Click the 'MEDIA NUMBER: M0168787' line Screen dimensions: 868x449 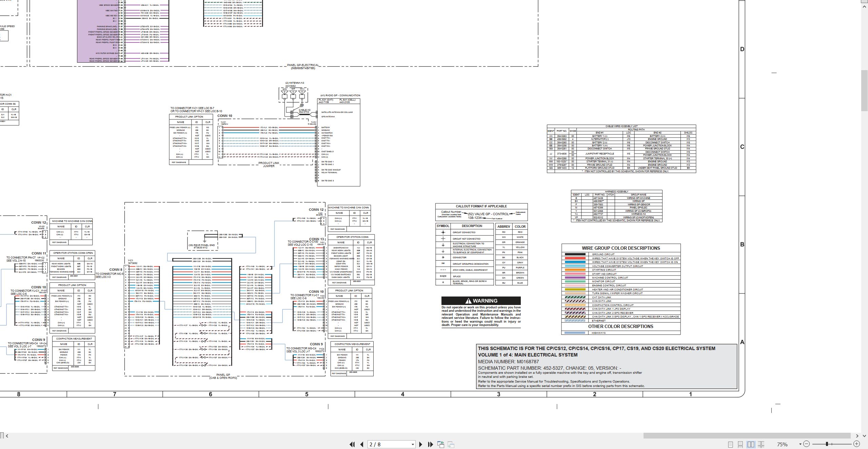(x=508, y=362)
